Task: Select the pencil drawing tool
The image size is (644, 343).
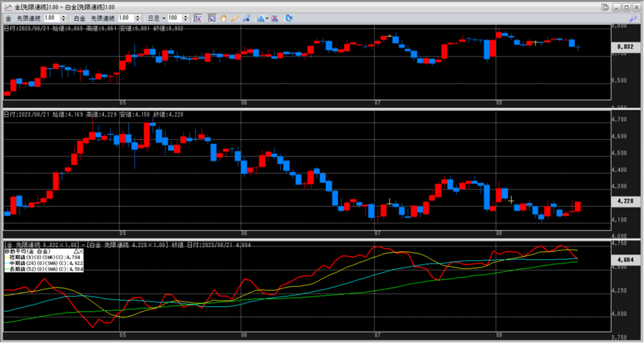Action: pos(235,18)
